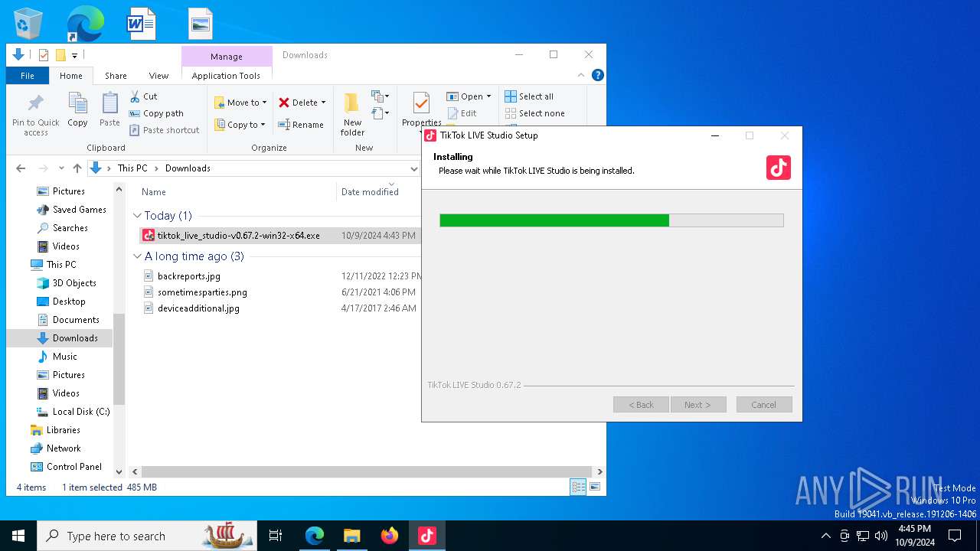
Task: Open Firefox from the taskbar
Action: [x=390, y=536]
